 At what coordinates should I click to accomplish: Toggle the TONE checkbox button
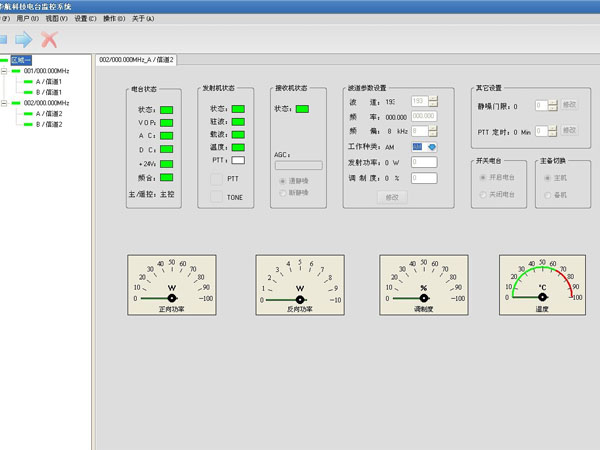217,197
